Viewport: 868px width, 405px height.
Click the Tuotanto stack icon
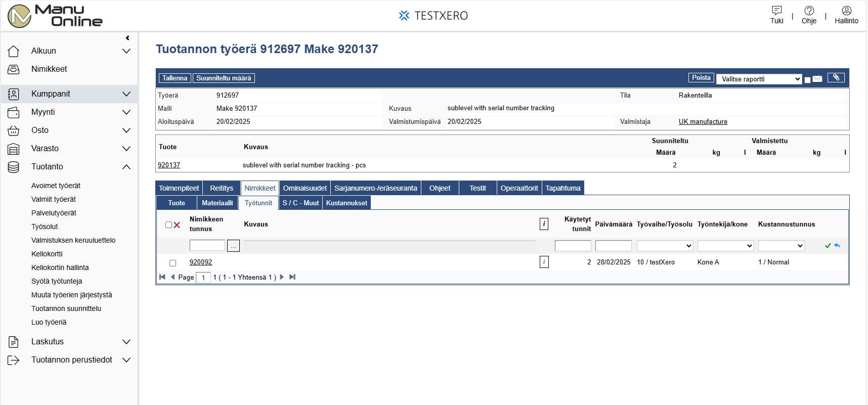pyautogui.click(x=14, y=167)
